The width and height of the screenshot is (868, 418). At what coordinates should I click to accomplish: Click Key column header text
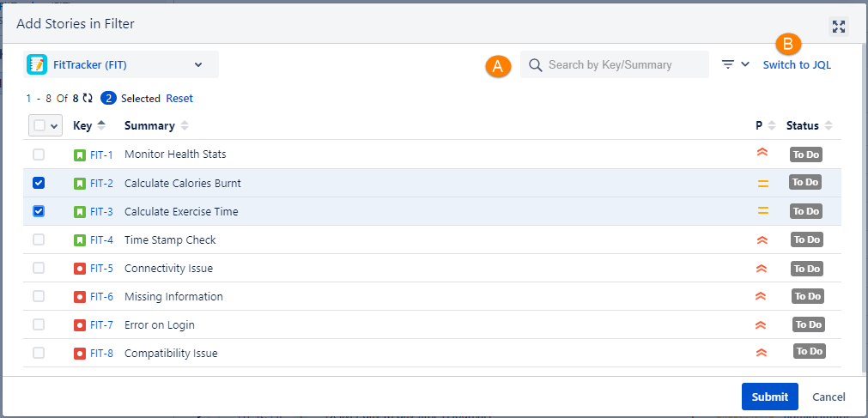82,125
